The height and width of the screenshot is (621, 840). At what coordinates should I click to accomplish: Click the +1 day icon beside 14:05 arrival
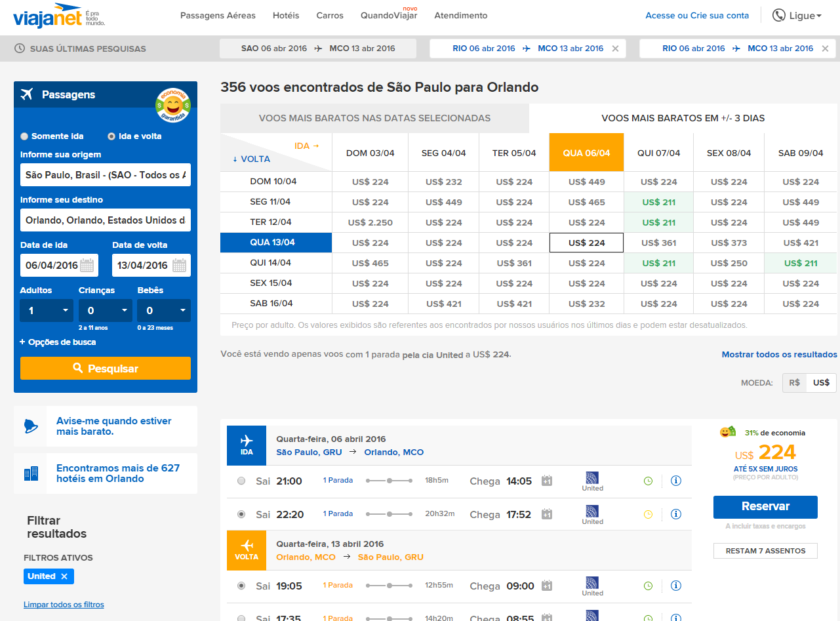(546, 481)
